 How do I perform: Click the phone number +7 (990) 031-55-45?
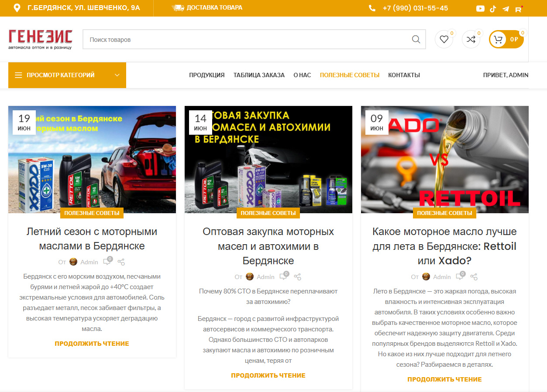415,8
